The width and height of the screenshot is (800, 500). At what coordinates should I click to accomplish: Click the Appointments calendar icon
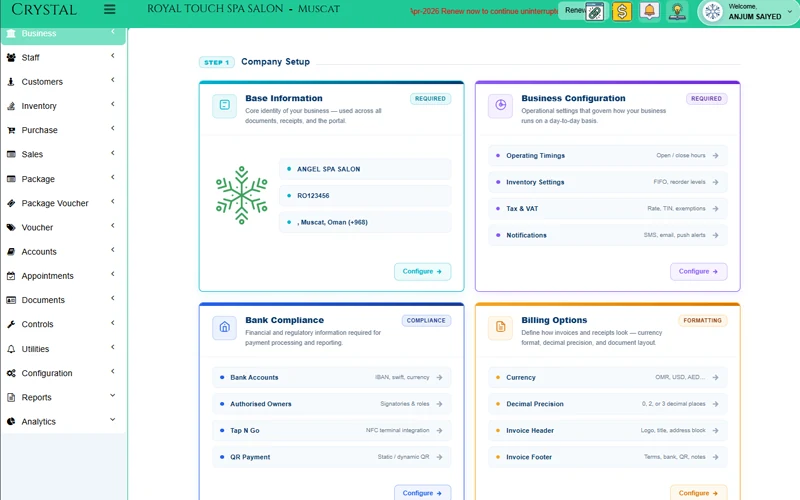point(11,276)
